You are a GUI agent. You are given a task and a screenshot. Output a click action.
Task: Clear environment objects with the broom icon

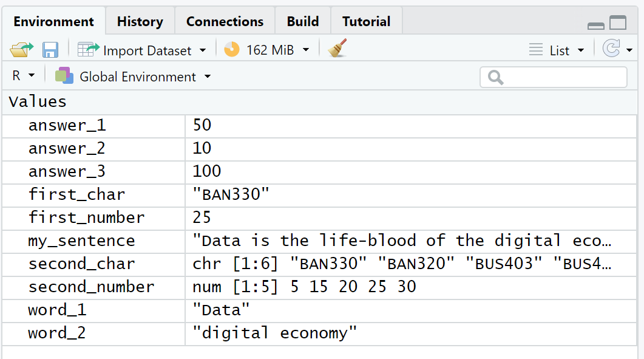(x=337, y=49)
